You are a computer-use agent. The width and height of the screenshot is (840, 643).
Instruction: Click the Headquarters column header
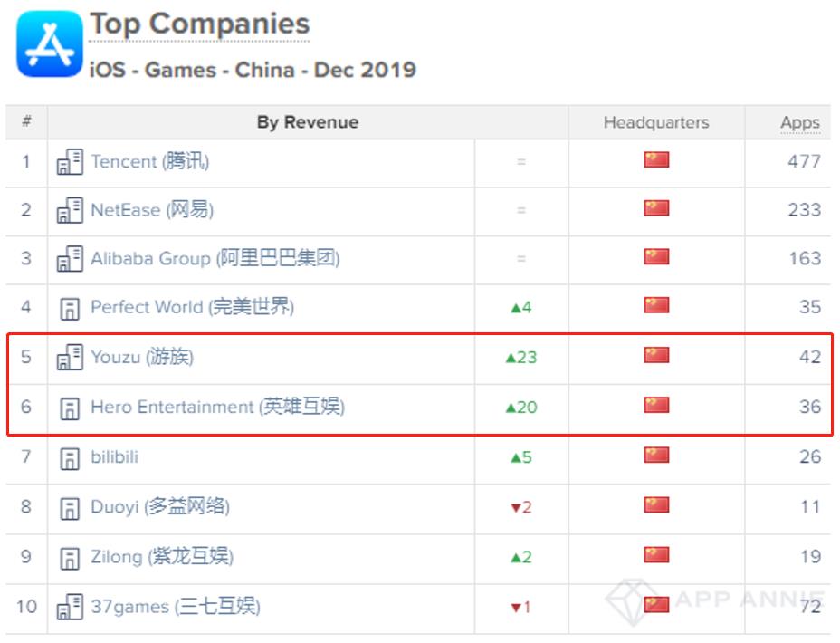click(656, 122)
